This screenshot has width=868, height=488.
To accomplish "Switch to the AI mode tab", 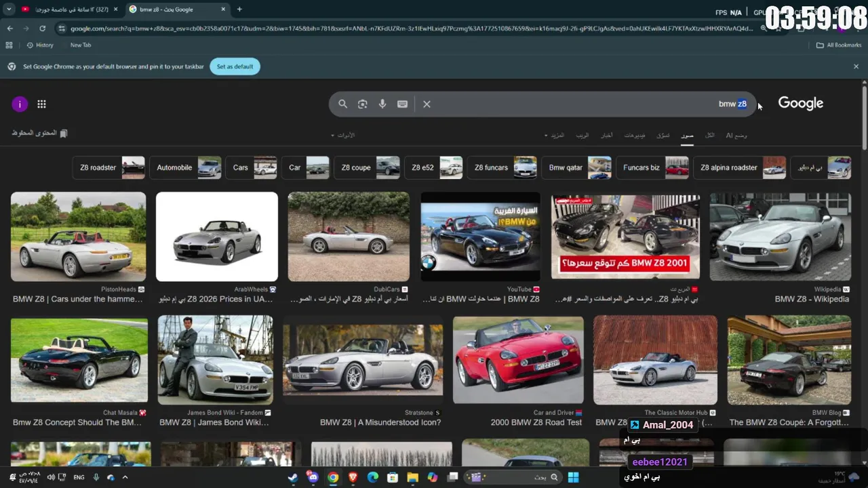I will 736,135.
